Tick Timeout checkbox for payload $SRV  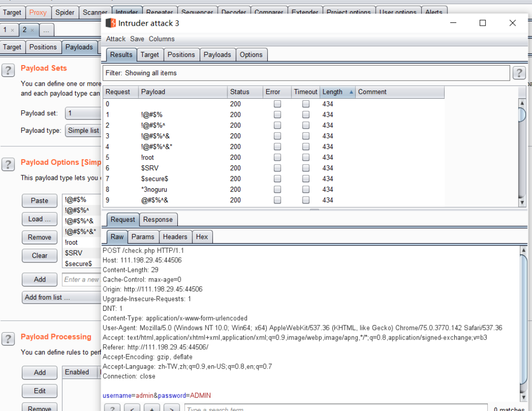[306, 168]
